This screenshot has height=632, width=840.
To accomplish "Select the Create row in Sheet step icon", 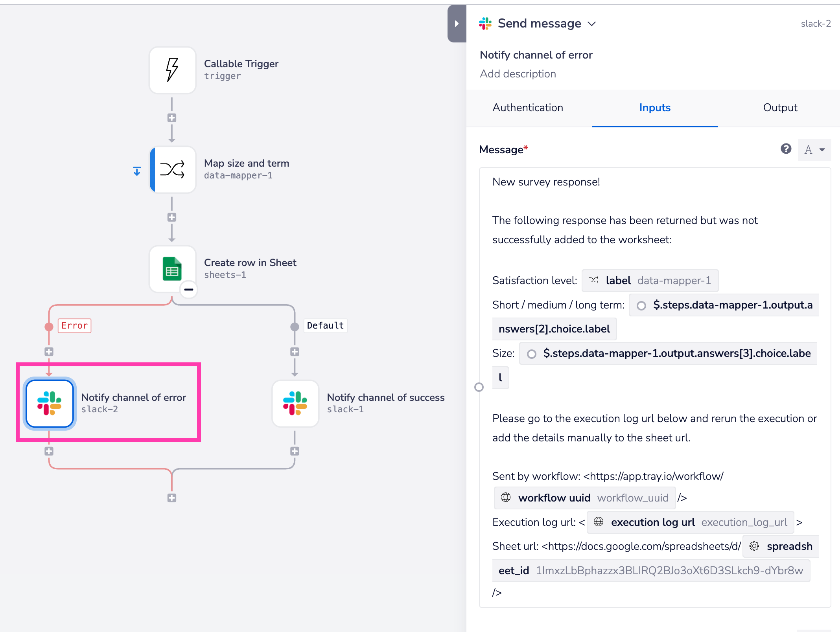I will 172,269.
